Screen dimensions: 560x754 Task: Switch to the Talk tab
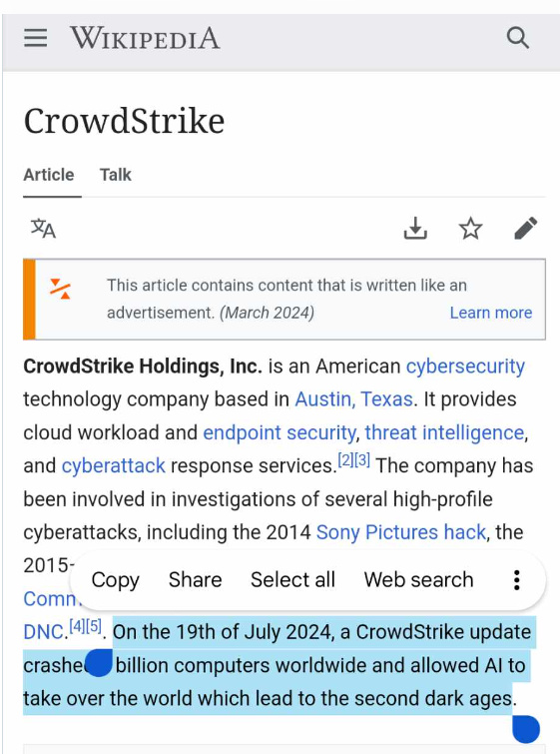pyautogui.click(x=116, y=175)
